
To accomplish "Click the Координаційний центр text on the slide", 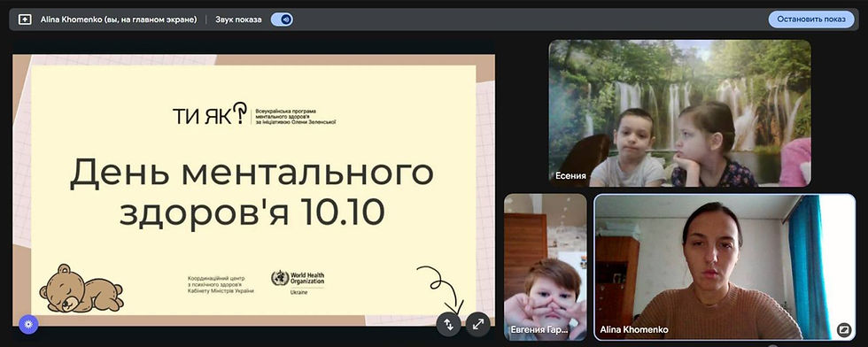I will point(221,284).
